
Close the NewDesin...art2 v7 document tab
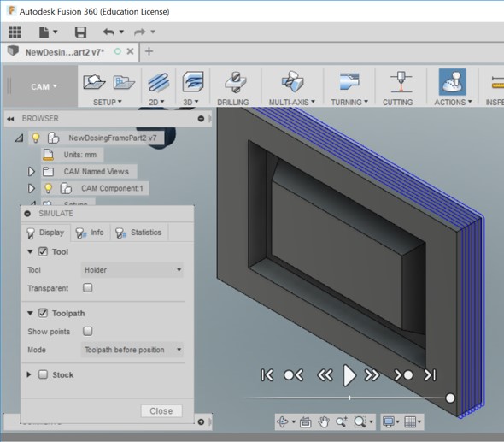pos(130,51)
